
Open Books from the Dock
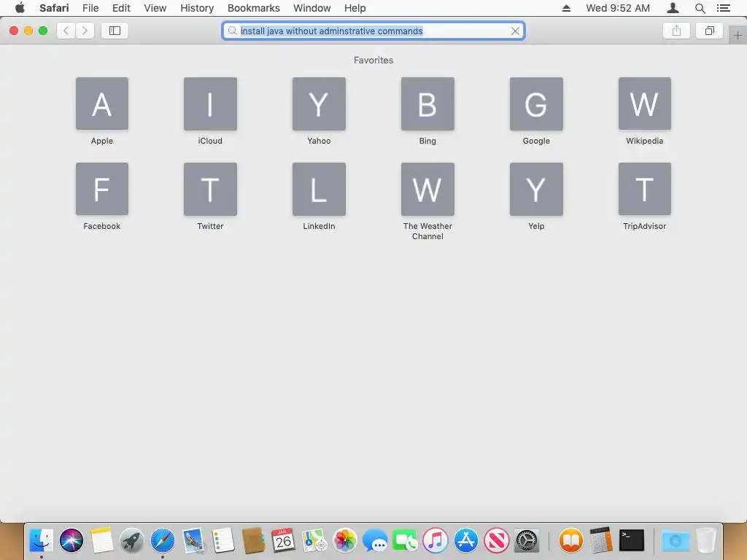570,540
